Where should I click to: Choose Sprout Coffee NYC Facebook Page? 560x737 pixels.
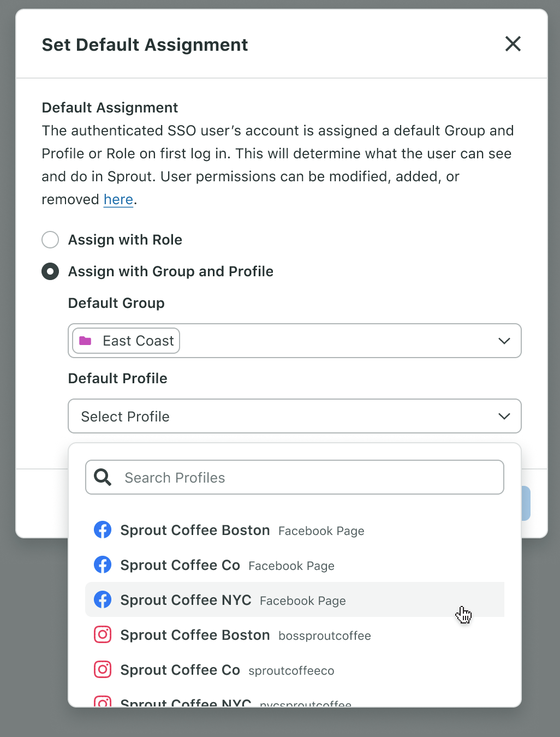(295, 599)
